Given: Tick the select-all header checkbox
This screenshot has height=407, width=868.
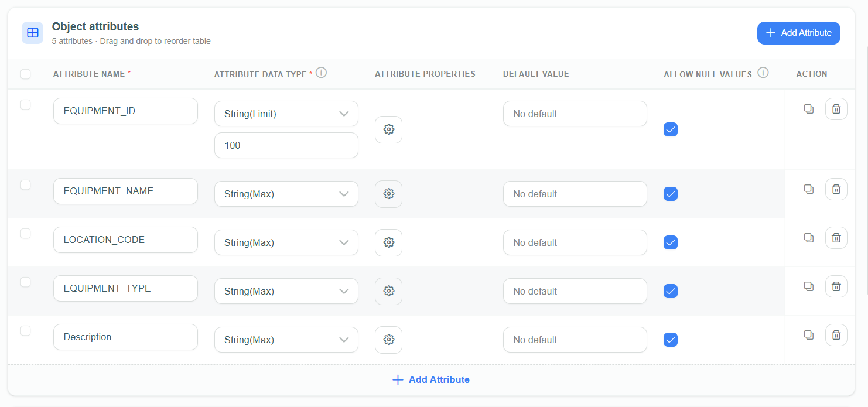Looking at the screenshot, I should 25,74.
